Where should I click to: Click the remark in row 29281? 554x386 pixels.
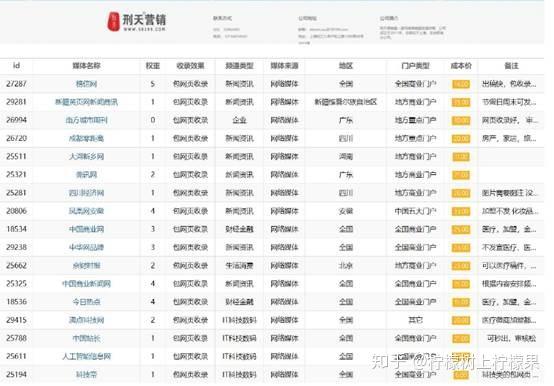click(x=509, y=102)
